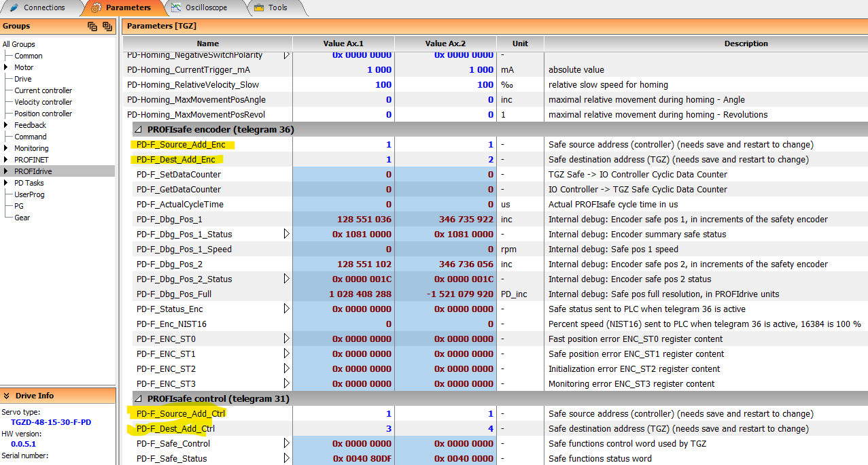
Task: Expand PD-F_Safe_Control bit details arrow
Action: (286, 443)
